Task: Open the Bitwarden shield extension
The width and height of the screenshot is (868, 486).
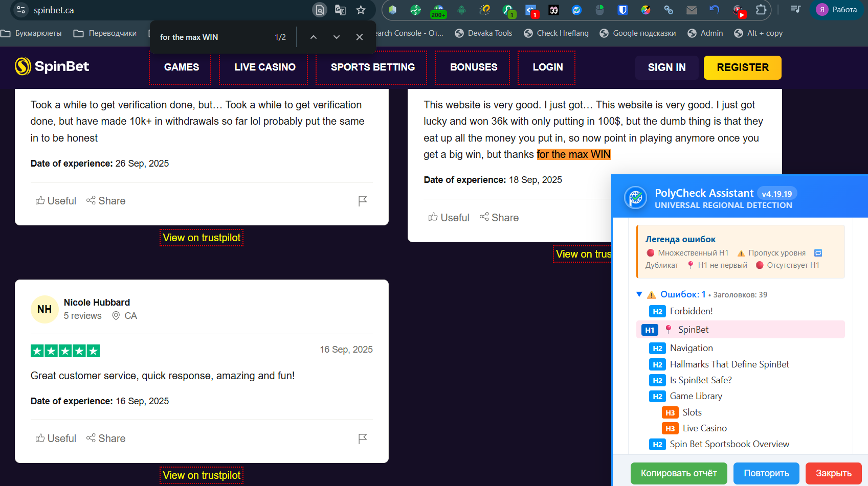Action: pos(622,10)
